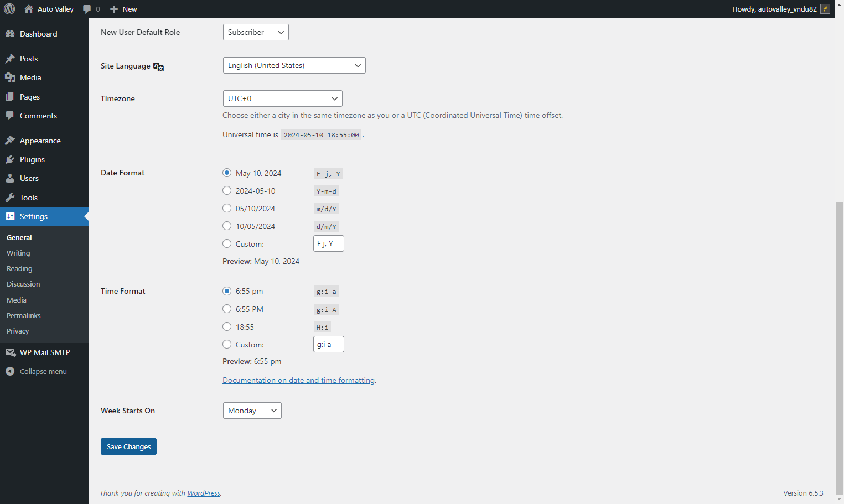Choose the Custom time format radio
The image size is (844, 504).
[227, 345]
